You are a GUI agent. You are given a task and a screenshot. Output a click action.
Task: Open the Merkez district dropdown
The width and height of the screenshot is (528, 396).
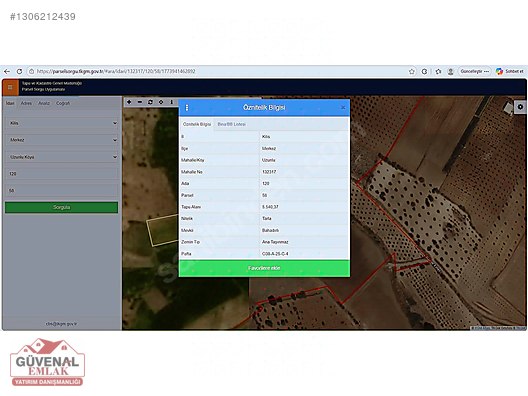[62, 140]
